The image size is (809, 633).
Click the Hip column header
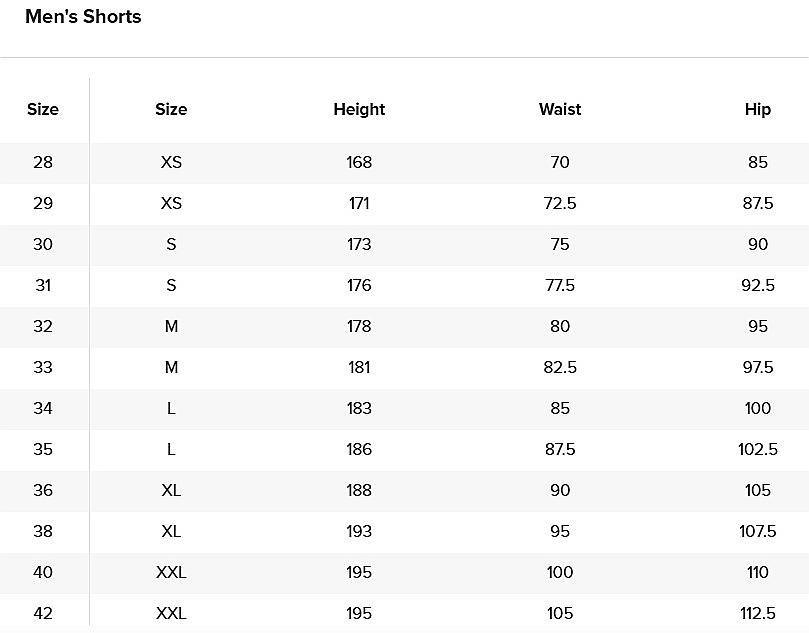758,110
